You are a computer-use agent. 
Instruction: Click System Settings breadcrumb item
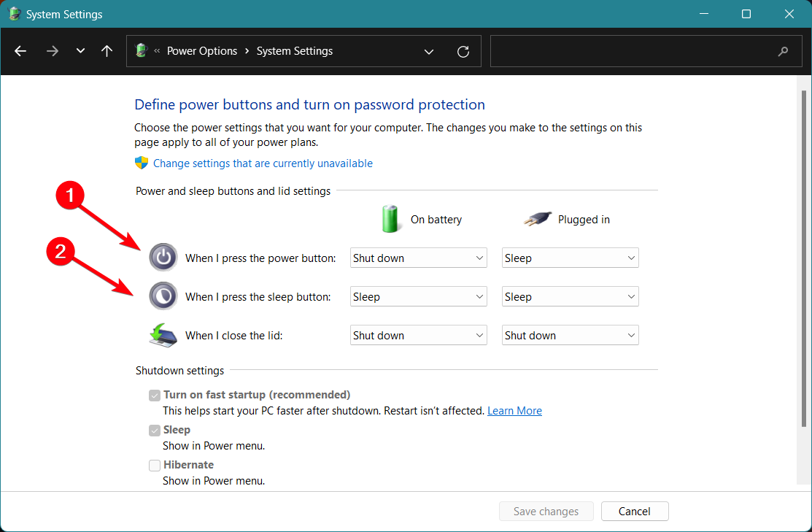(294, 51)
